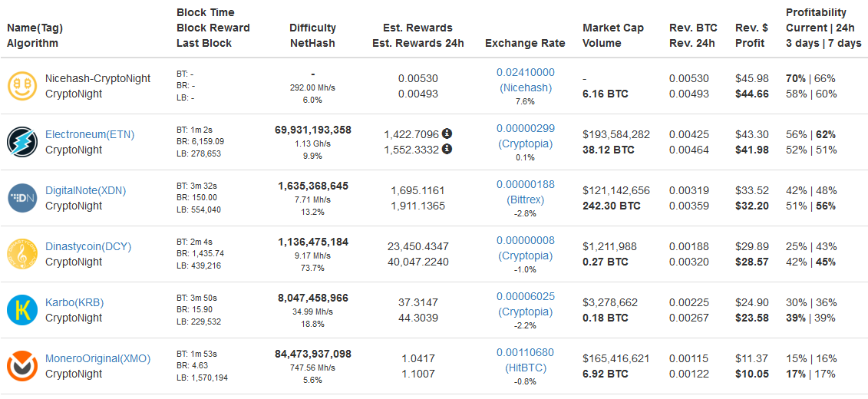This screenshot has height=399, width=868.
Task: Click the Nicehash smiley coin icon
Action: tap(23, 86)
